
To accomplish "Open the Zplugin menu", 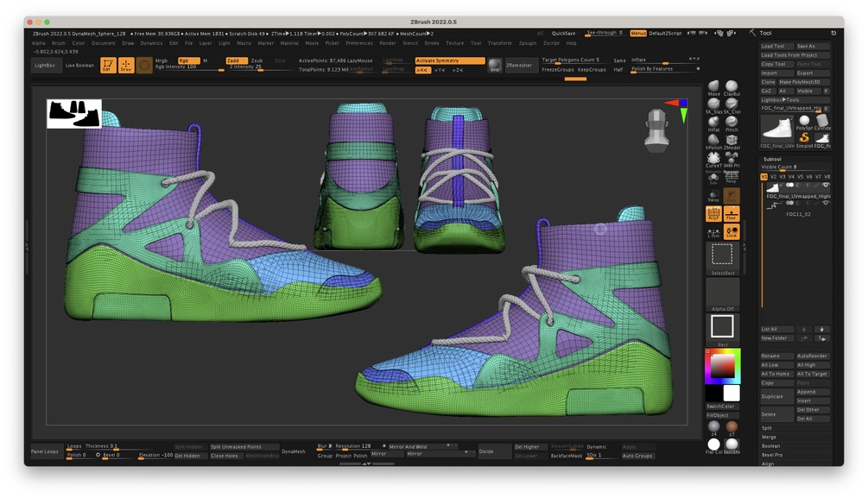I will (x=528, y=43).
